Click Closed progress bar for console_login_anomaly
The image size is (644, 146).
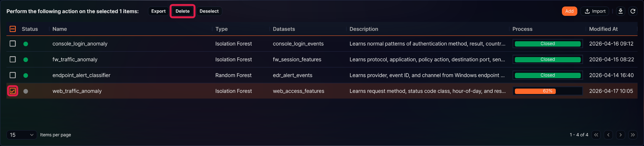coord(547,44)
